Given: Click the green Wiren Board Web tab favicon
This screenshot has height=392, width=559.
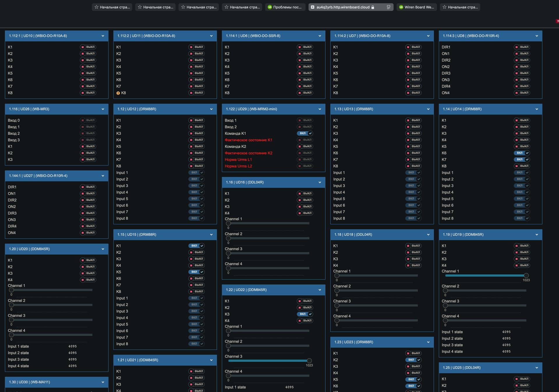Looking at the screenshot, I should tap(401, 7).
